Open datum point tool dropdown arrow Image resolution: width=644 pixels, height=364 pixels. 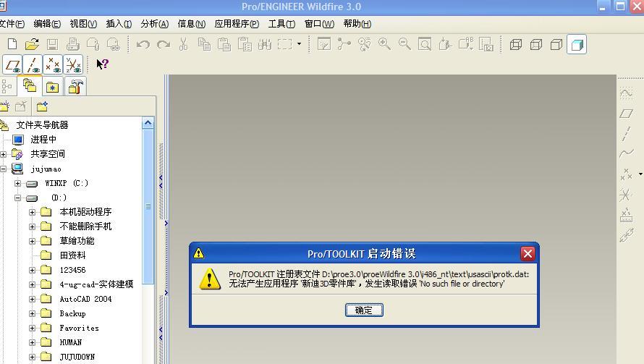click(x=640, y=174)
